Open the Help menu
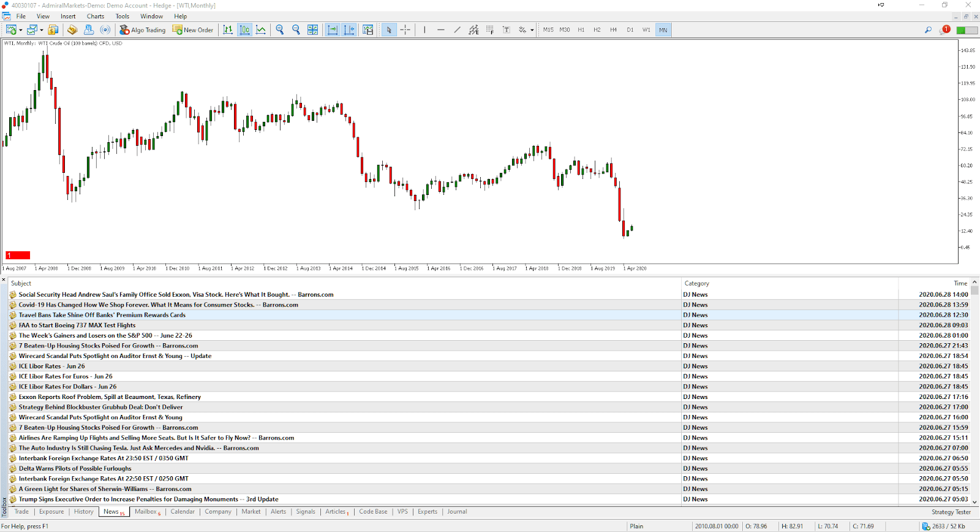 (x=181, y=17)
